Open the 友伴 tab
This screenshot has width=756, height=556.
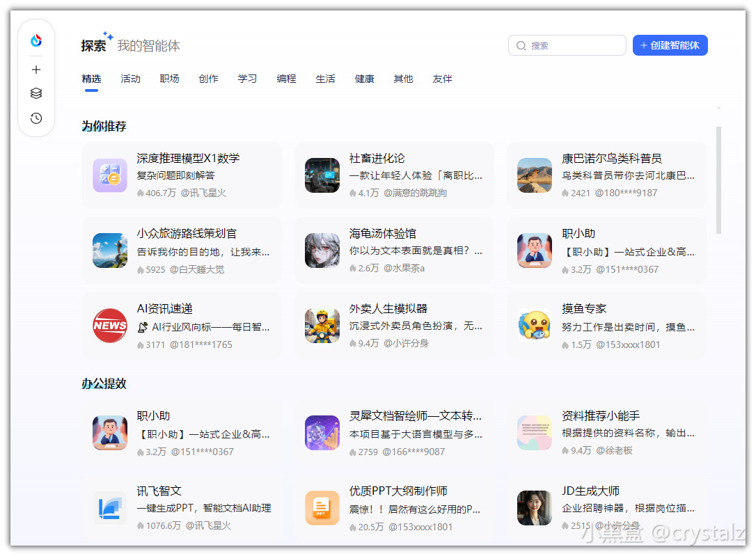tap(443, 79)
